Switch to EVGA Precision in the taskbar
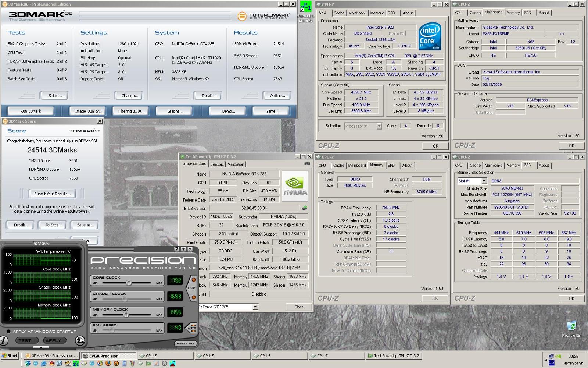Screen dimensions: 588x368 pyautogui.click(x=108, y=356)
